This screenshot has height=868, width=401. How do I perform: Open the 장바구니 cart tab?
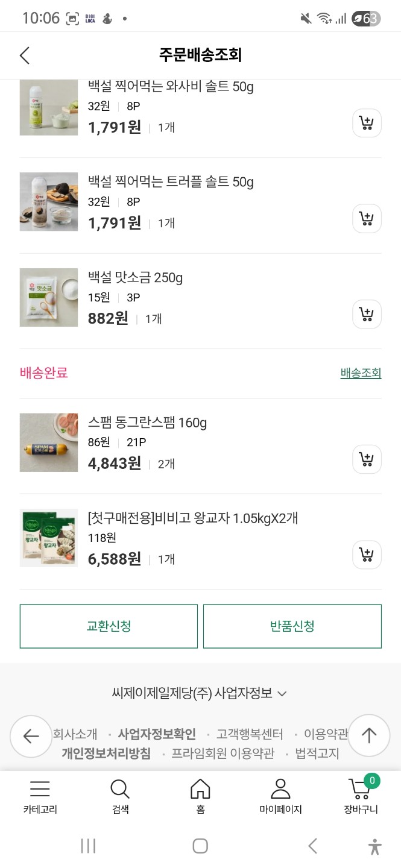pyautogui.click(x=361, y=796)
